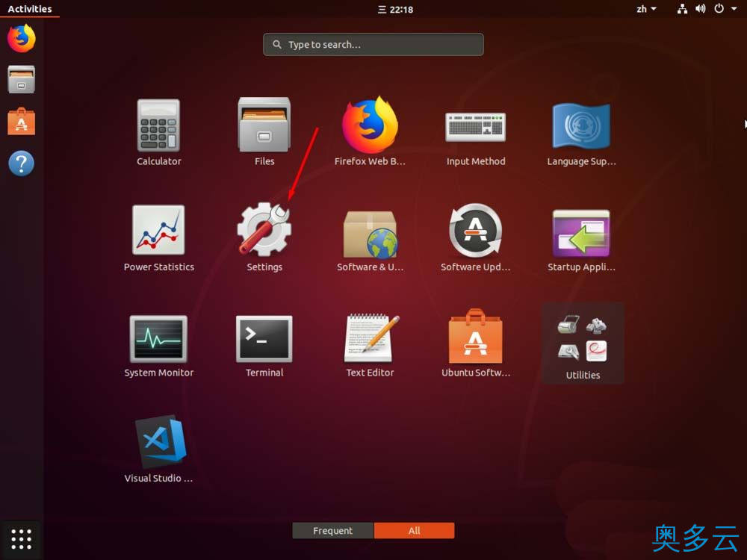Viewport: 747px width, 560px height.
Task: Launch Visual Studio Code
Action: (158, 449)
